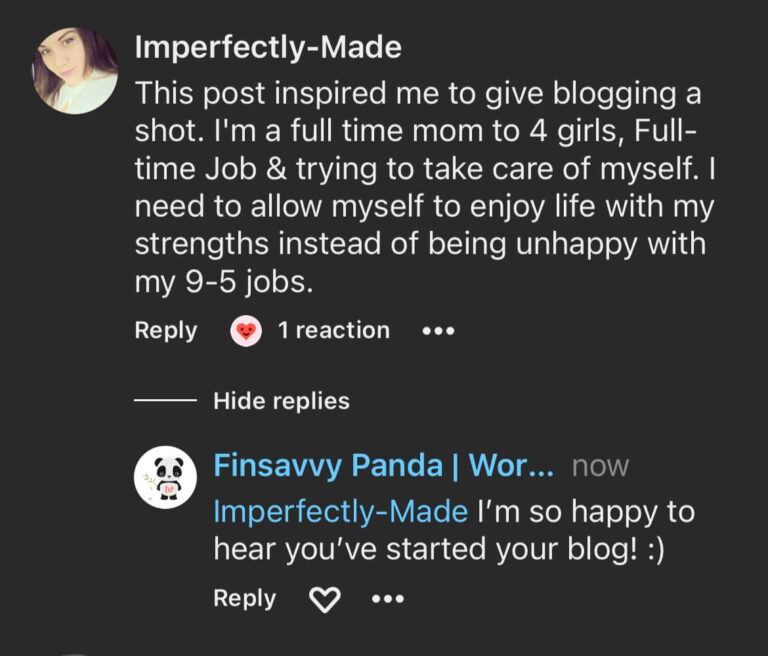Reply to Finsavvy Panda's response
This screenshot has width=768, height=656.
(244, 598)
